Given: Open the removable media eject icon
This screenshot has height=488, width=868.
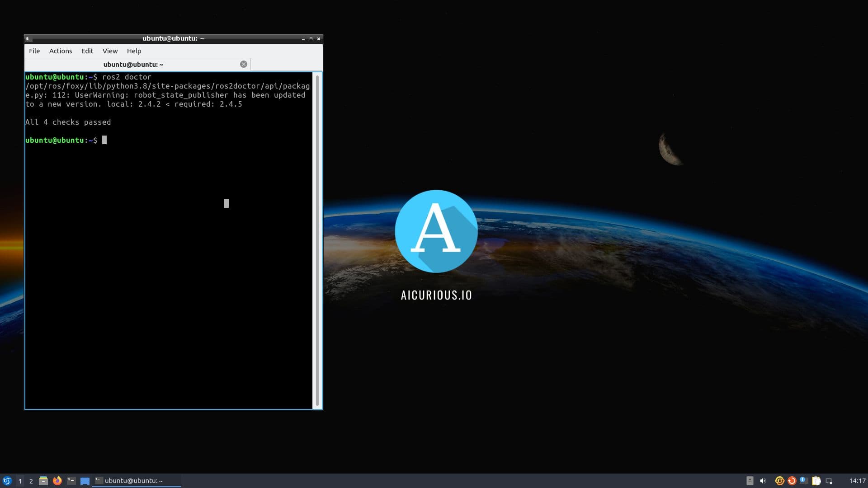Looking at the screenshot, I should [750, 481].
